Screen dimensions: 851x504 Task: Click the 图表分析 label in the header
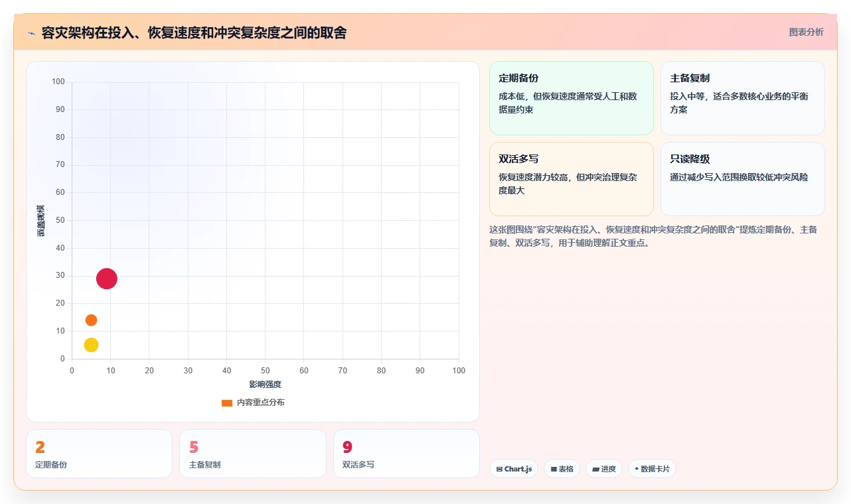pyautogui.click(x=806, y=32)
